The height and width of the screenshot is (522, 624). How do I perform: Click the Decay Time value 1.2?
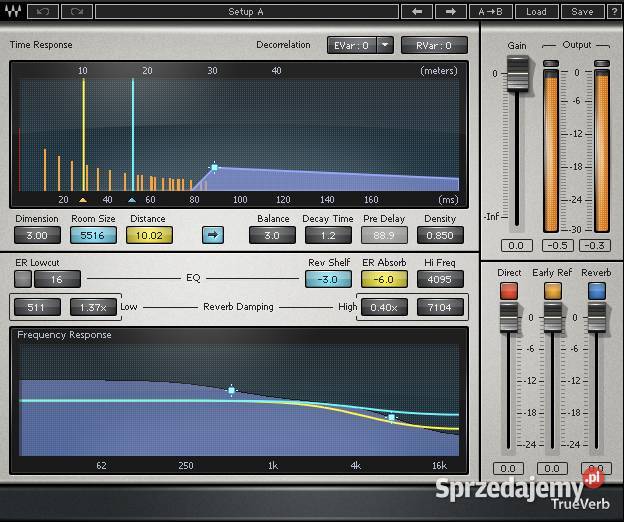(x=328, y=235)
